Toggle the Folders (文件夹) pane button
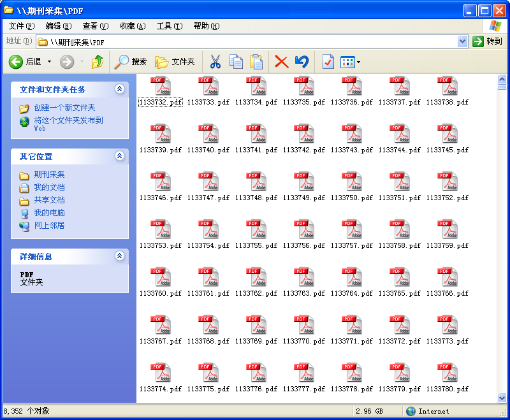 point(175,62)
